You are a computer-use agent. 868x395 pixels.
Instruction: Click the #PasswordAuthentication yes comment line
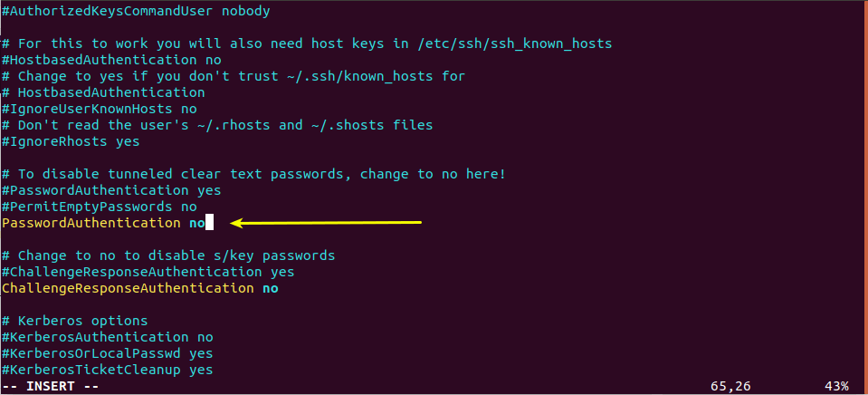pos(111,190)
